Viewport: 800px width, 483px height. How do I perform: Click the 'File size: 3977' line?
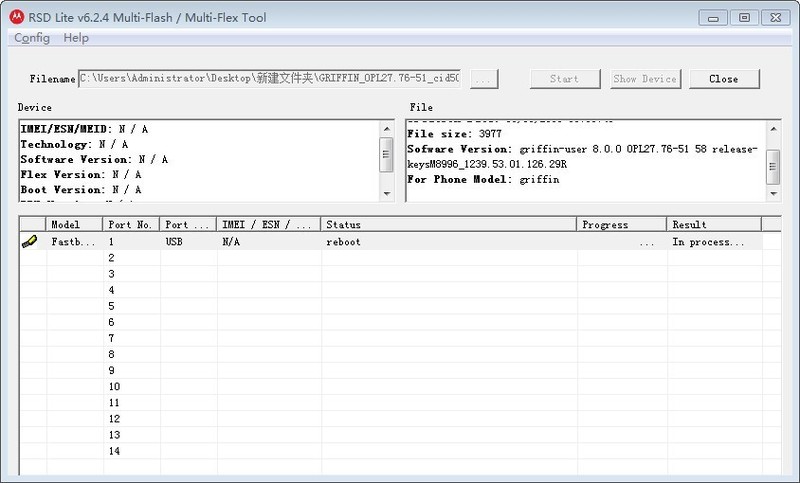point(455,134)
